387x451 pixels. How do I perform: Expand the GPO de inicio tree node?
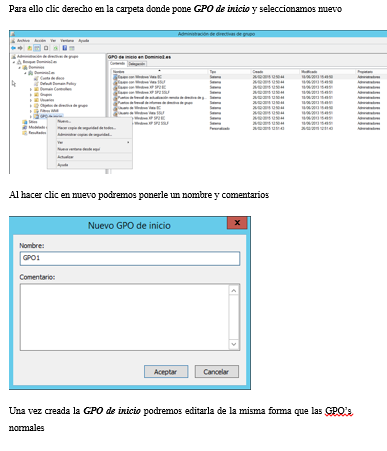pyautogui.click(x=31, y=116)
